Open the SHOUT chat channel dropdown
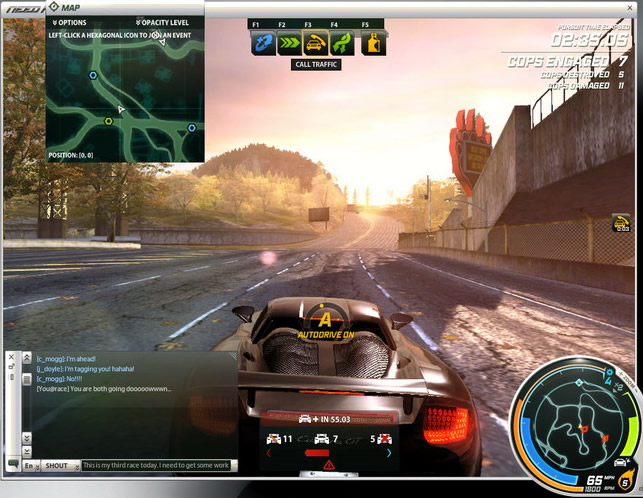 (58, 465)
